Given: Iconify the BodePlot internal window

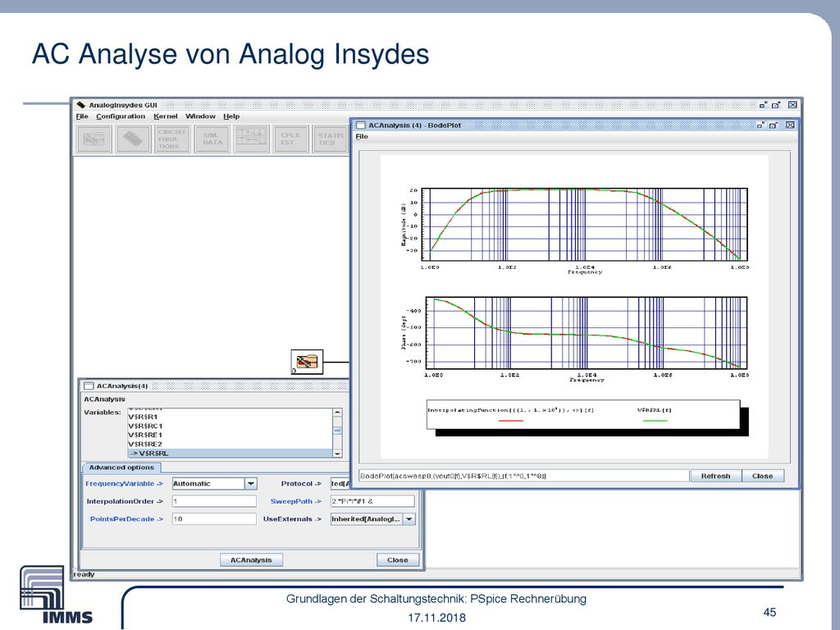Looking at the screenshot, I should (x=760, y=126).
